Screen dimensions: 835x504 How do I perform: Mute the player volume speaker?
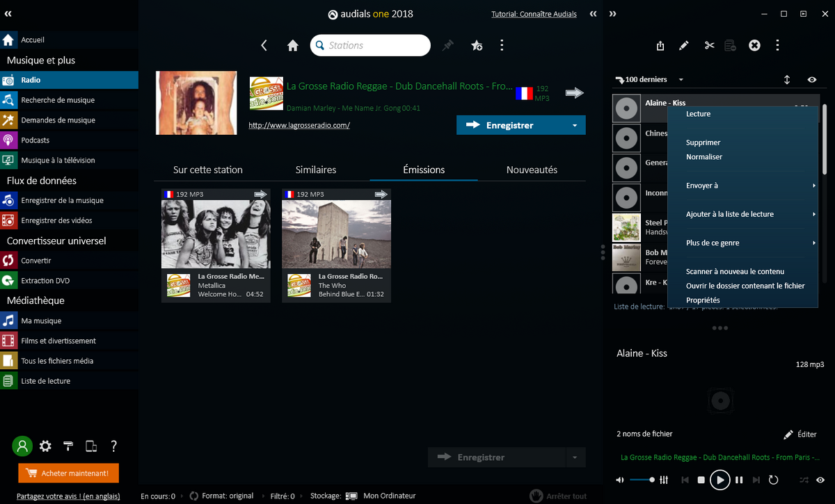[x=620, y=480]
